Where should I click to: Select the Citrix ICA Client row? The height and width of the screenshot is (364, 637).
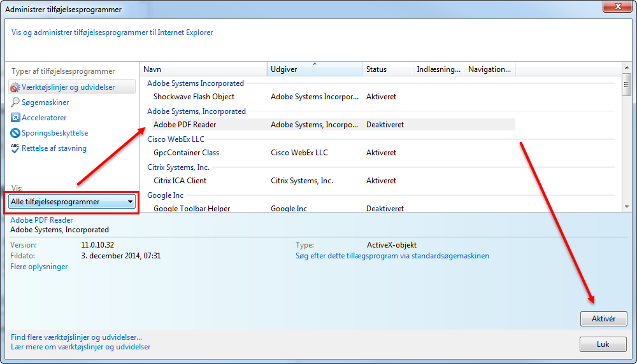pos(180,181)
